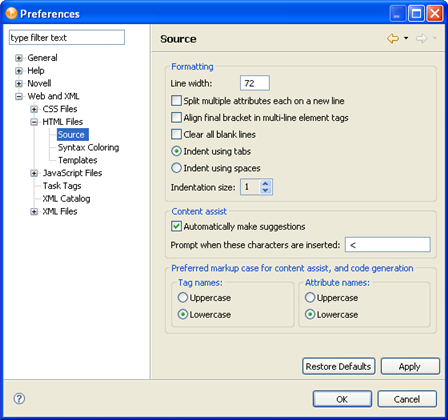The height and width of the screenshot is (420, 448).
Task: Open back history dropdown arrow
Action: [406, 38]
